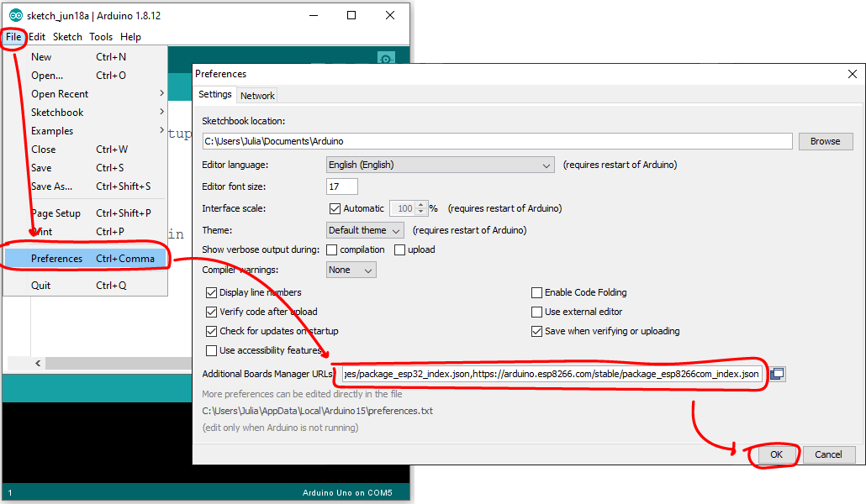Close the Preferences dialog
Viewport: 866px width, 504px height.
[853, 74]
